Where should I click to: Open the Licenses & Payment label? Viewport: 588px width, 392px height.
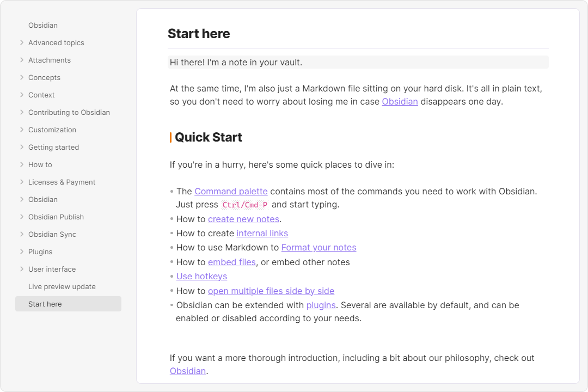pos(62,182)
